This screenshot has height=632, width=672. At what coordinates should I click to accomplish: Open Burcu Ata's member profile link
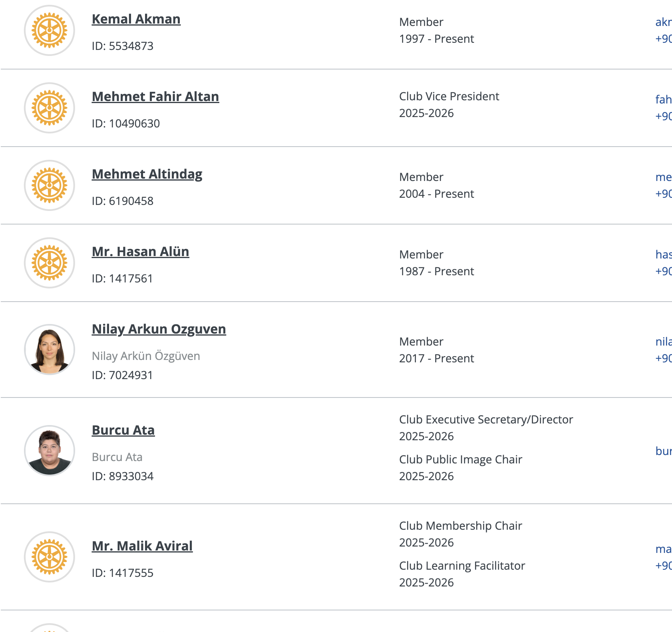tap(123, 430)
